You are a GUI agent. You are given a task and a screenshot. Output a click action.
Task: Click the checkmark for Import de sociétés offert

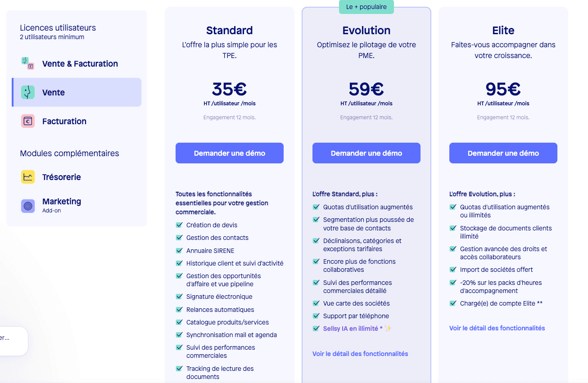[x=452, y=269]
